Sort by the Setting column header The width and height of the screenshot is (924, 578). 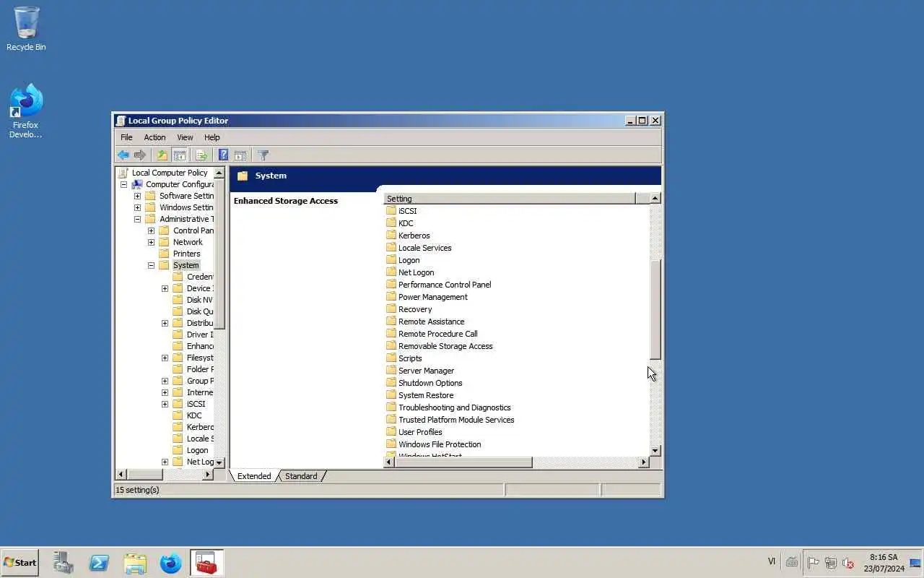(x=510, y=198)
